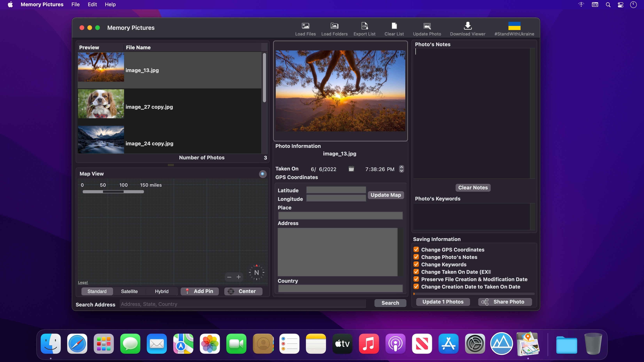Click the Taken On time stepper arrows
The width and height of the screenshot is (644, 362).
pyautogui.click(x=402, y=169)
